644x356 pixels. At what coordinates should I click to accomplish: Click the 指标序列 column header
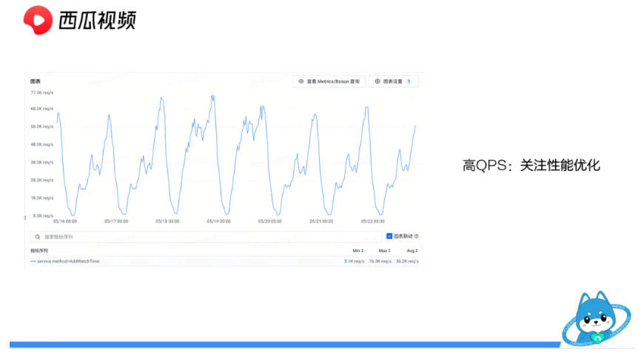[39, 250]
